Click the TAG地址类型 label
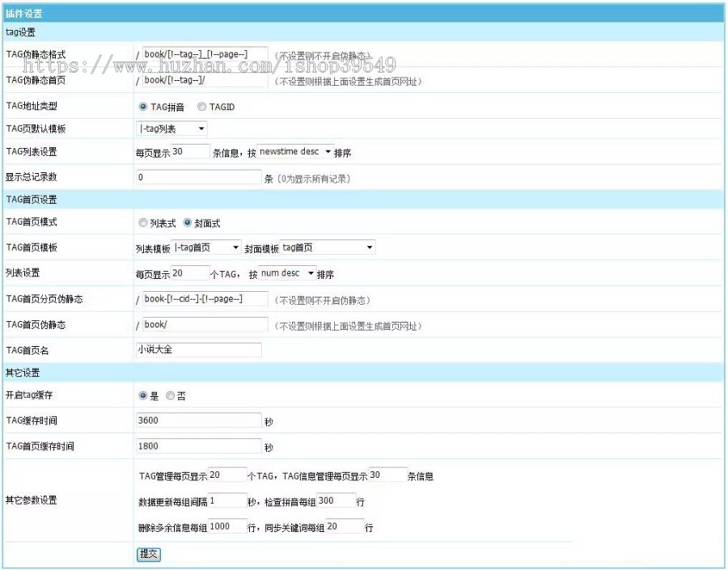Screen dimensions: 728x570 (x=31, y=106)
